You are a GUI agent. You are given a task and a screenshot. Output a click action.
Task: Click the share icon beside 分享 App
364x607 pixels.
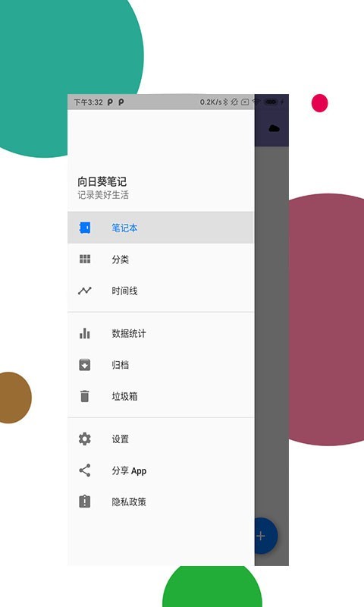[85, 470]
